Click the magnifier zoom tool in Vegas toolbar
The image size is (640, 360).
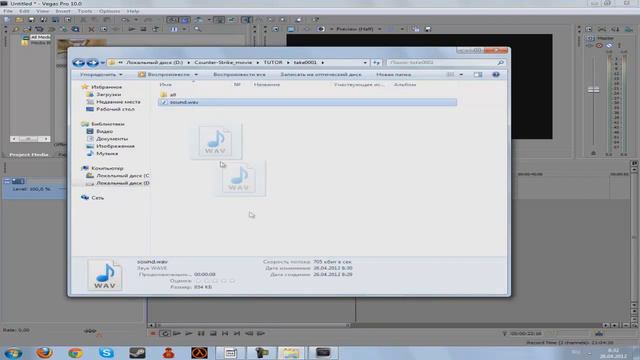[198, 29]
